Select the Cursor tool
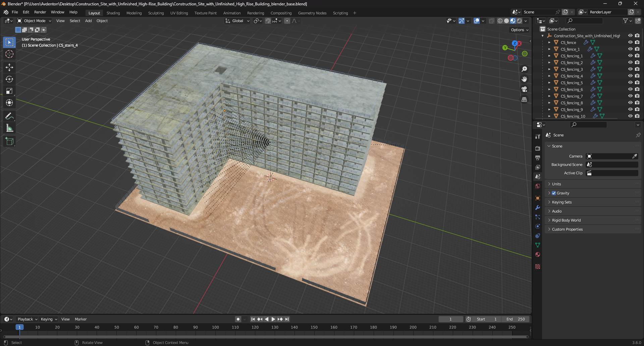 click(9, 54)
